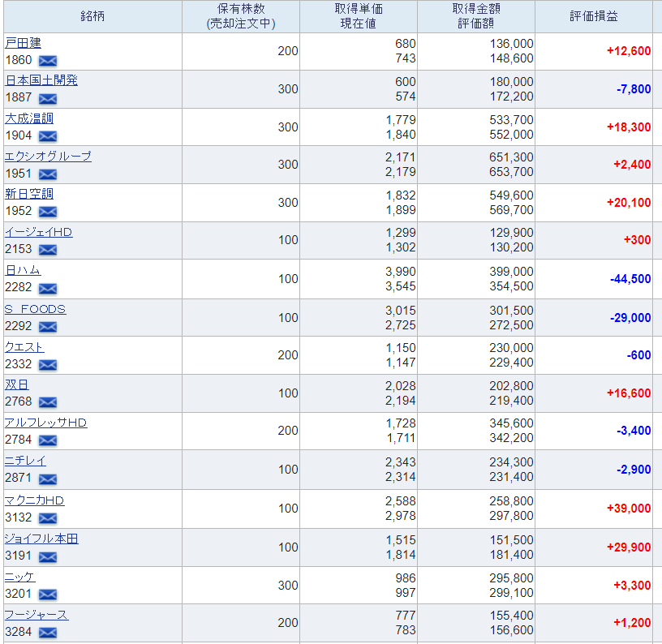Click the マクニカHD link
662x644 pixels.
(x=35, y=500)
